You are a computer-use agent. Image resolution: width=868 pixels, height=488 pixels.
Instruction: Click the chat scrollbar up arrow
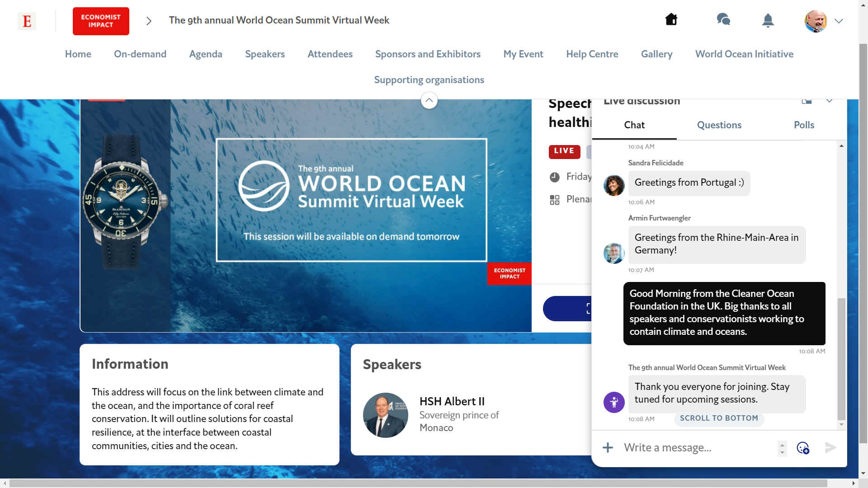(841, 146)
